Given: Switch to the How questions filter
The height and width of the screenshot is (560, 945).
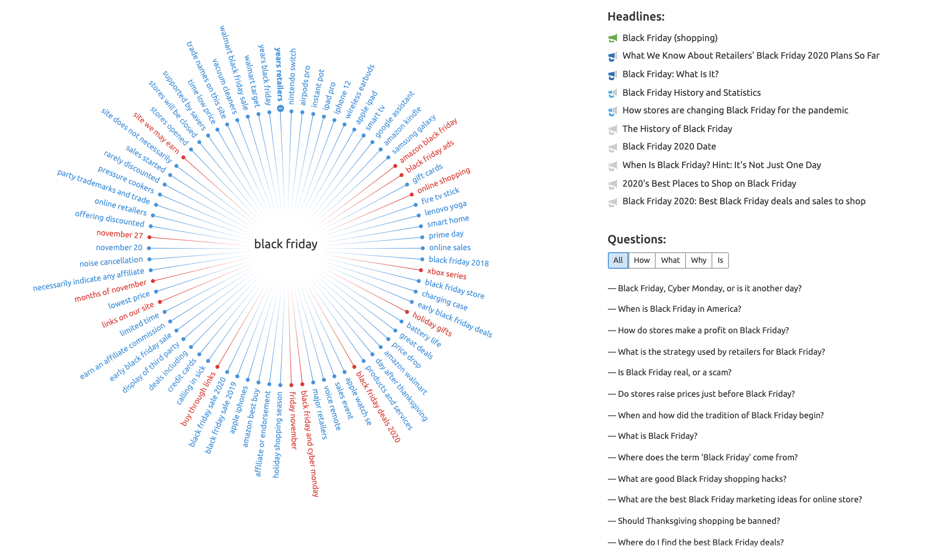Looking at the screenshot, I should pos(642,260).
